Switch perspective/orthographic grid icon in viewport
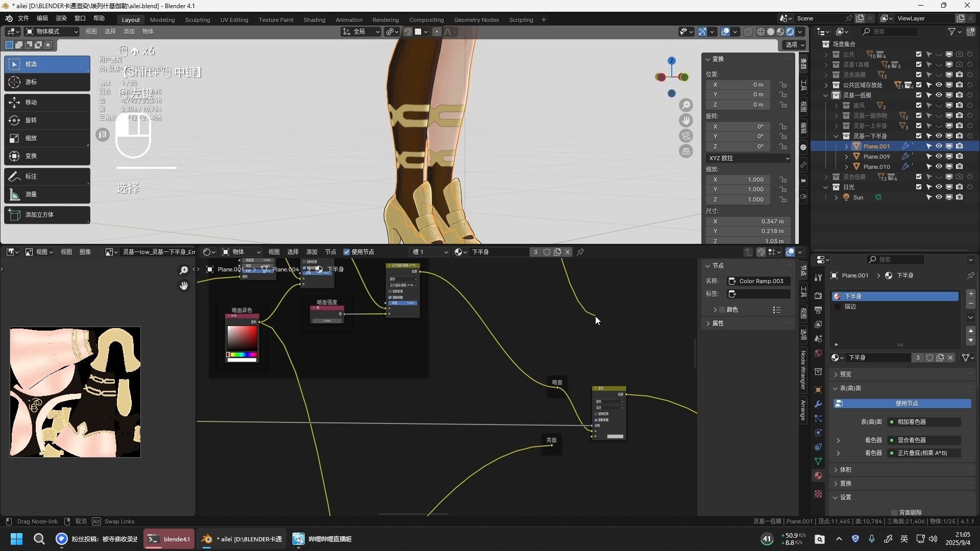The image size is (980, 551). pos(686,151)
